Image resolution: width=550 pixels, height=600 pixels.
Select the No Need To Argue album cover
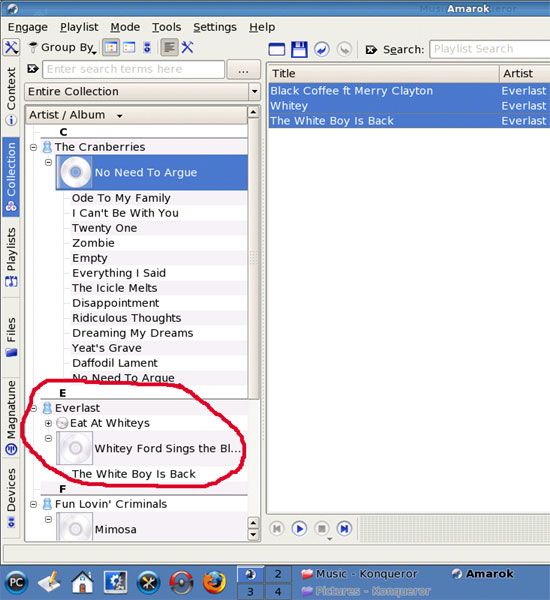coord(75,172)
